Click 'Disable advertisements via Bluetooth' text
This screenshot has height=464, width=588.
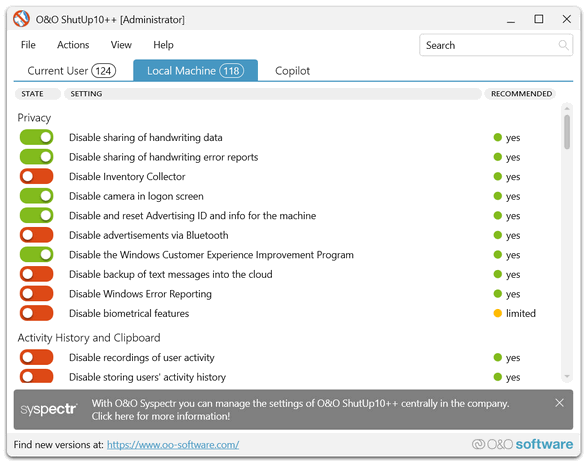coord(148,235)
